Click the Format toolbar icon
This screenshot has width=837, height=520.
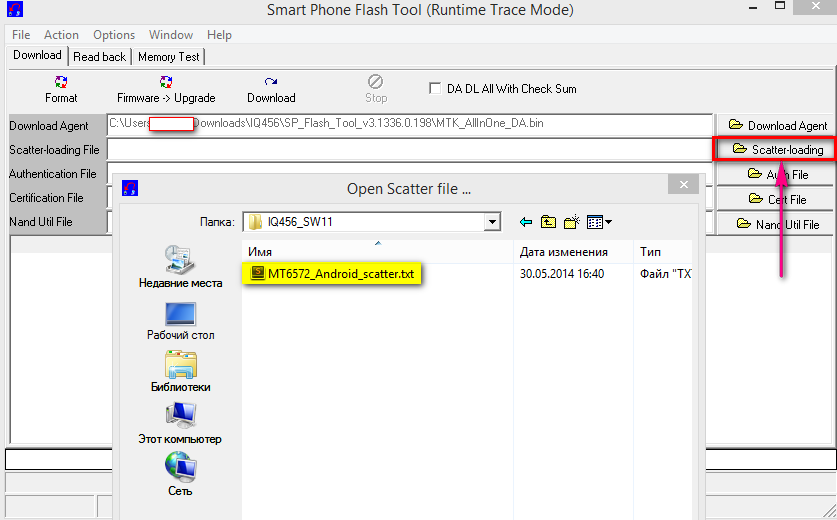coord(61,88)
